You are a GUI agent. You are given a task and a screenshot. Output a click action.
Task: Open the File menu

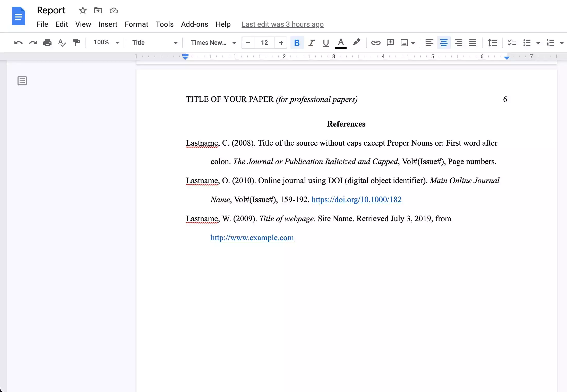pos(42,24)
